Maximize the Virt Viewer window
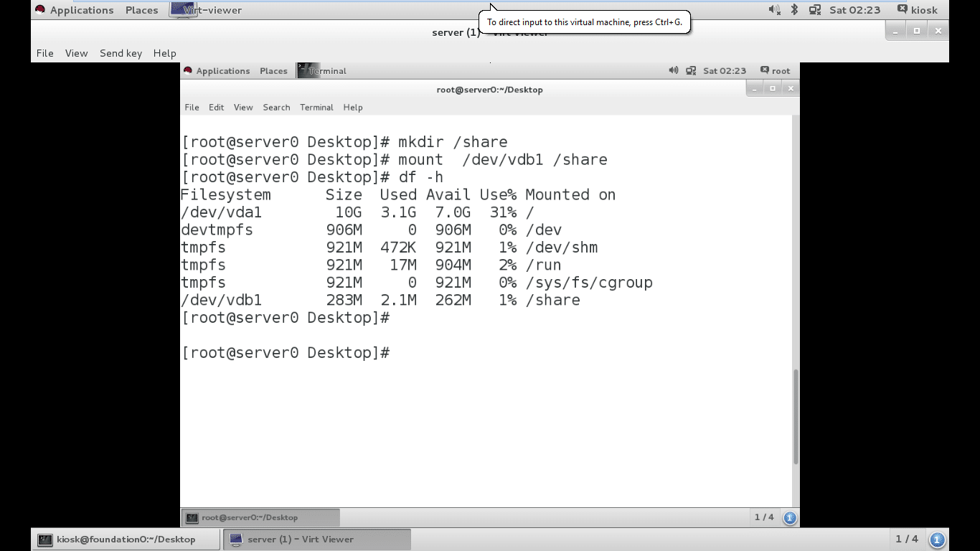 (x=916, y=31)
